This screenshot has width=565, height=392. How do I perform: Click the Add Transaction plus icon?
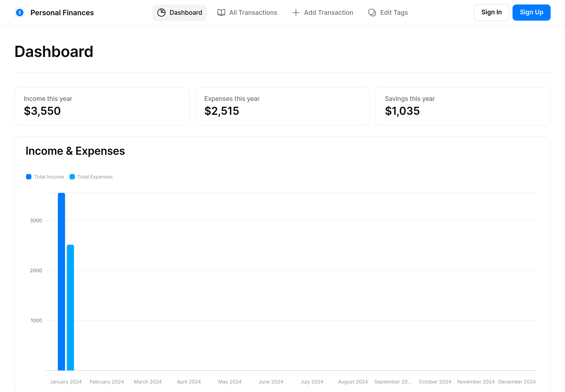(296, 13)
